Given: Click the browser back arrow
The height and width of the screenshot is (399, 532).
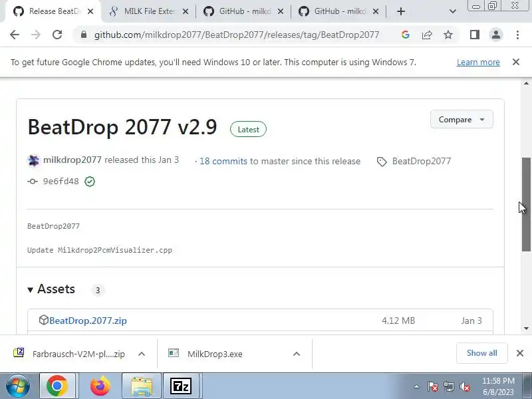Looking at the screenshot, I should click(15, 35).
